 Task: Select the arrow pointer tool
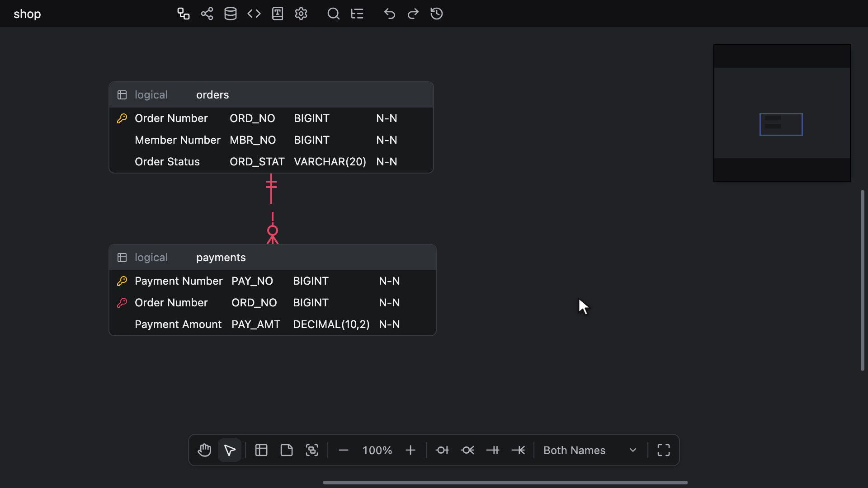[230, 450]
